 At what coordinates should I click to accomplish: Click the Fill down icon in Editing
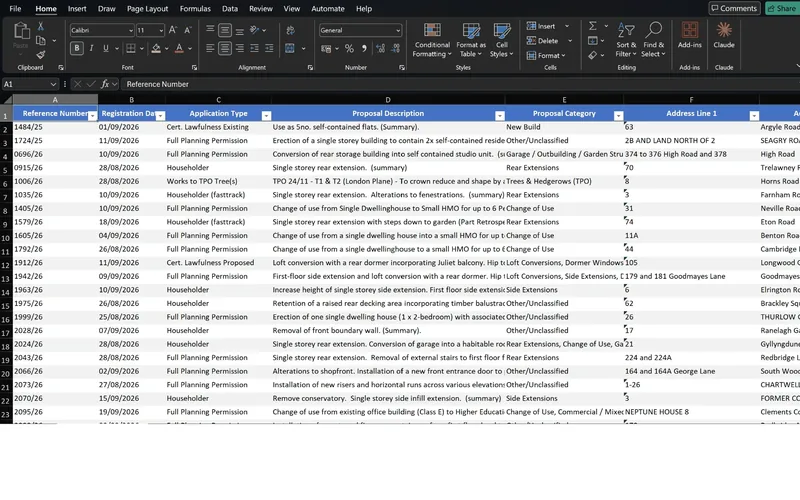coord(592,40)
